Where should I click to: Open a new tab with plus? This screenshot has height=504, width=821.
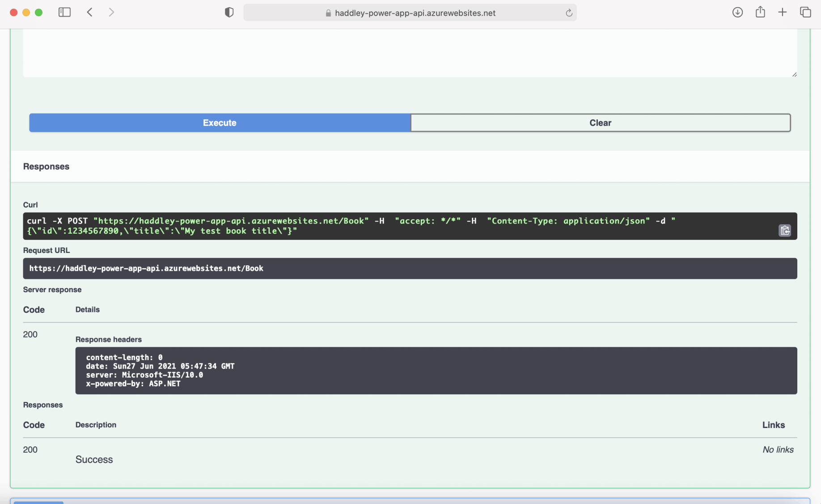(782, 13)
